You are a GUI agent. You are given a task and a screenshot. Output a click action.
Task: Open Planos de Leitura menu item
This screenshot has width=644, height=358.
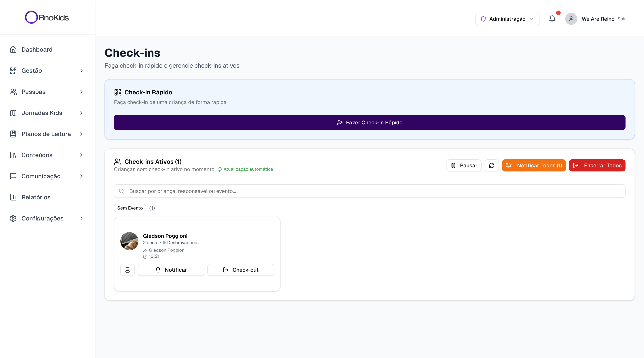tap(46, 134)
